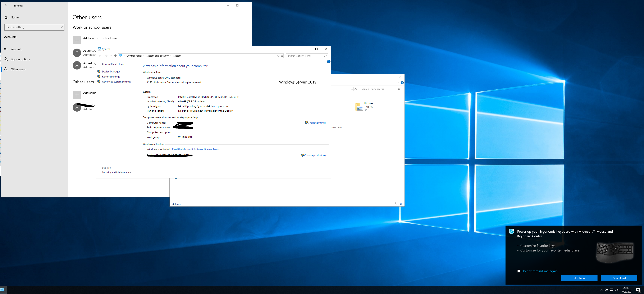Open recent locations dropdown in System window
This screenshot has width=644, height=294.
111,55
